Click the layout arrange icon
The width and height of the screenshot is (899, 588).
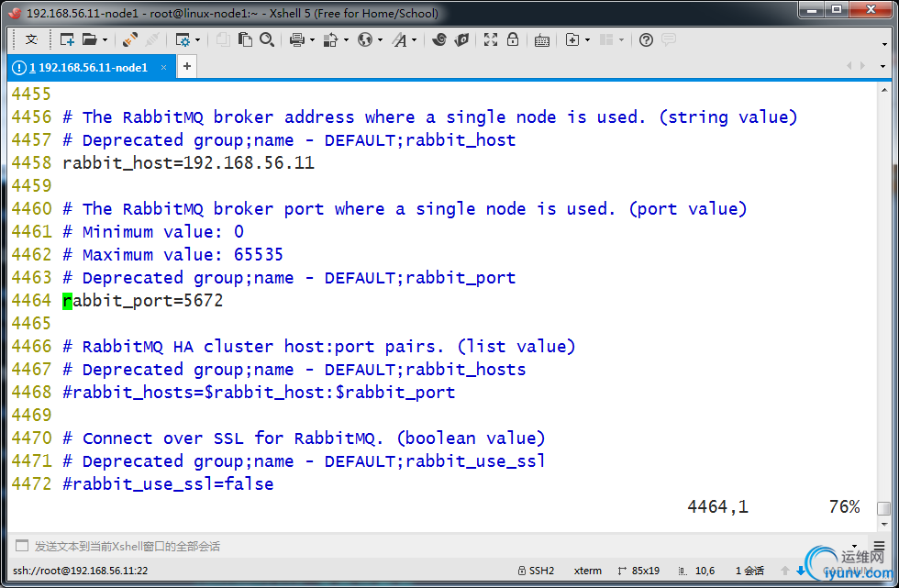(606, 39)
